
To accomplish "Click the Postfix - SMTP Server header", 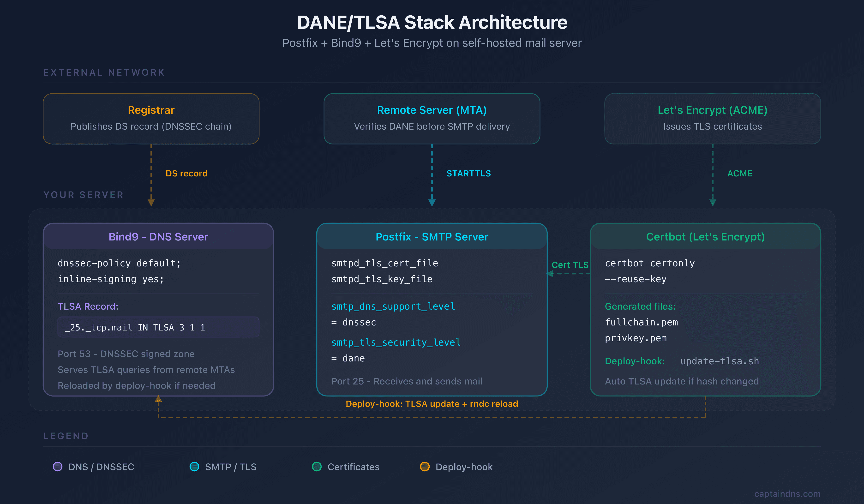I will 432,237.
